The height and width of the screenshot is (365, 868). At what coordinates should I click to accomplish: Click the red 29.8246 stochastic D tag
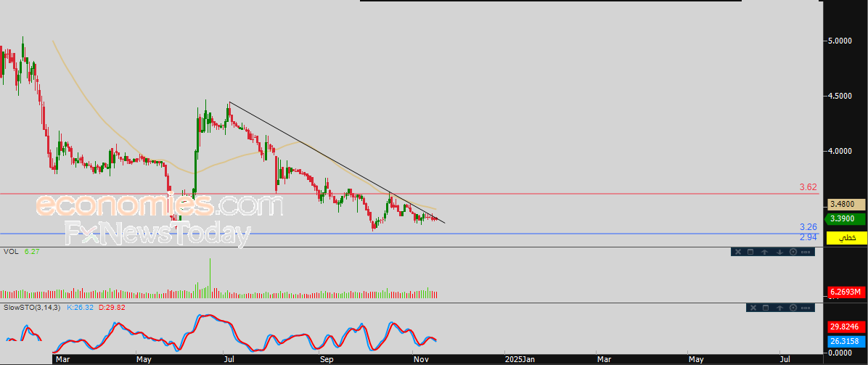pyautogui.click(x=846, y=327)
